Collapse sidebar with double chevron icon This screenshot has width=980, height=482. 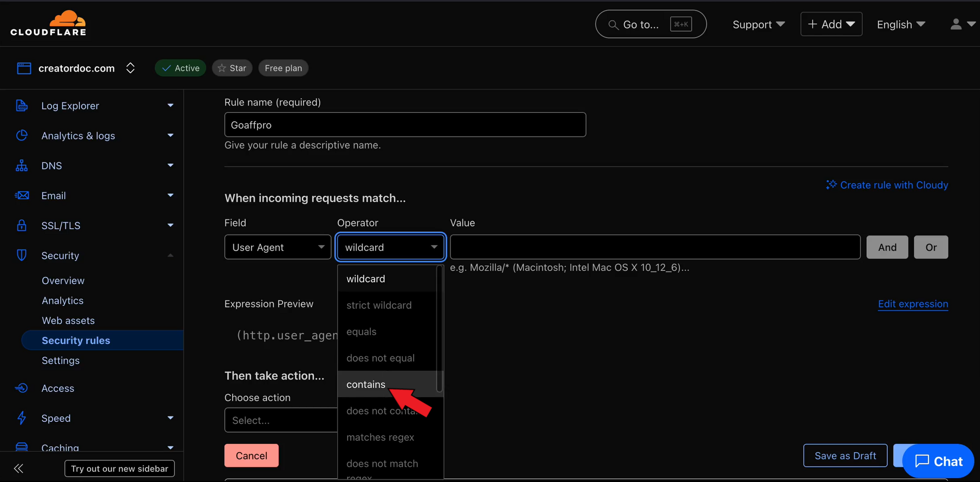[x=19, y=468]
